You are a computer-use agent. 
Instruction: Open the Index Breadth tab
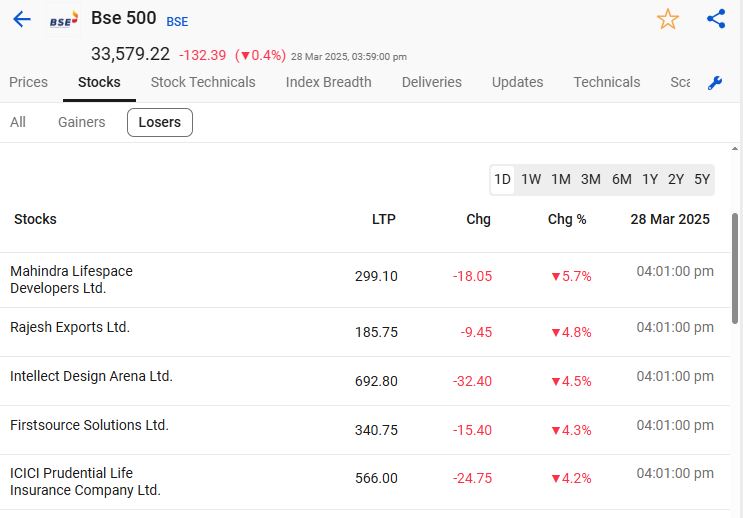pyautogui.click(x=328, y=82)
